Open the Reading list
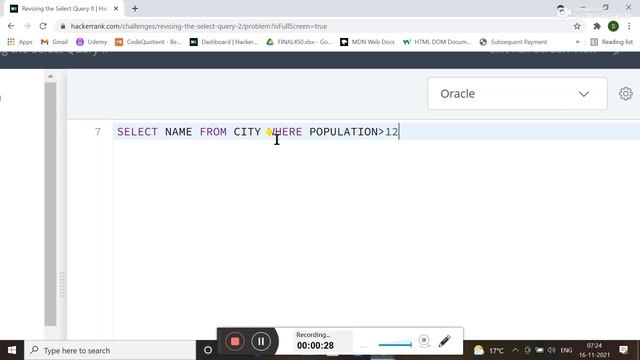 611,42
